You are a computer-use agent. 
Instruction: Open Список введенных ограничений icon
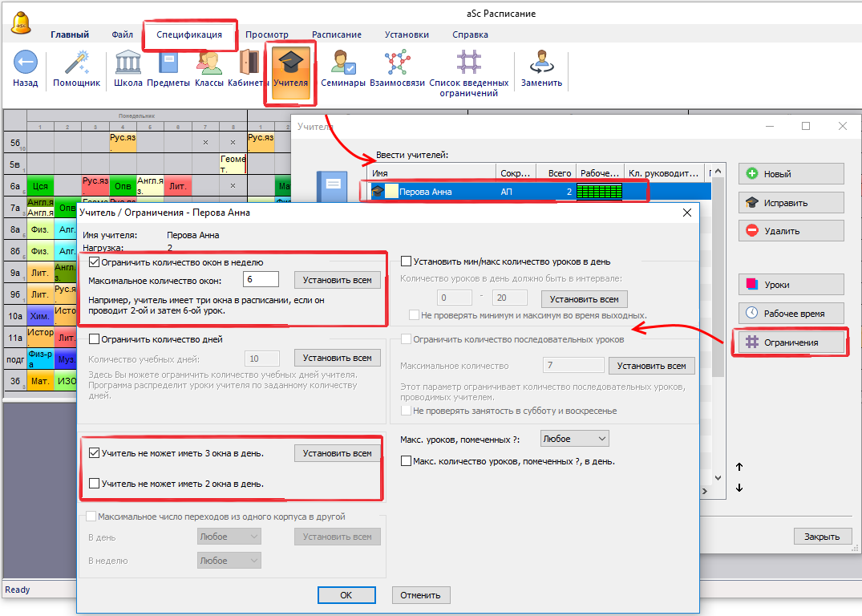[468, 63]
